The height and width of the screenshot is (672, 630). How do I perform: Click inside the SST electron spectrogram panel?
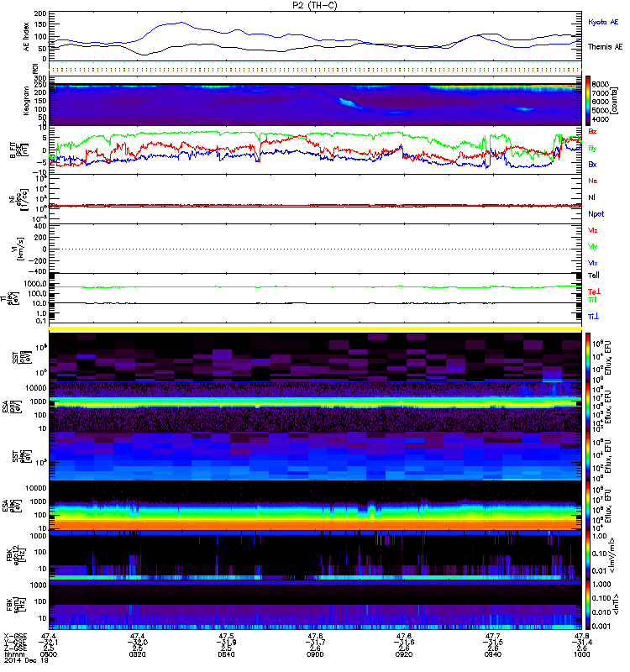coord(315,456)
